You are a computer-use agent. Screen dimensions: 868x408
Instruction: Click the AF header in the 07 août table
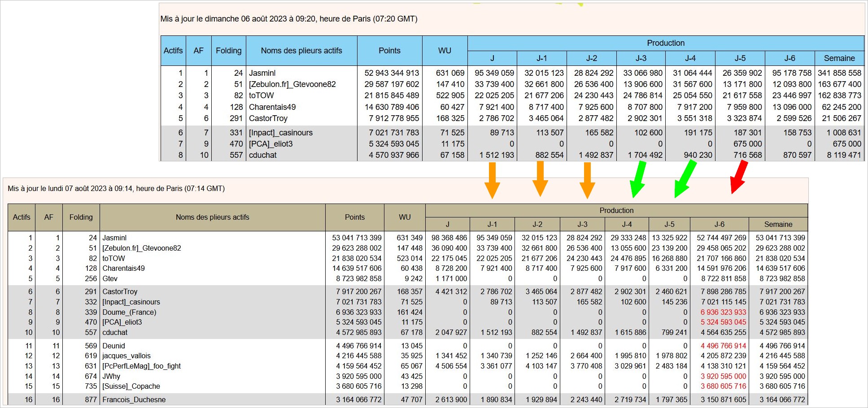click(x=49, y=217)
